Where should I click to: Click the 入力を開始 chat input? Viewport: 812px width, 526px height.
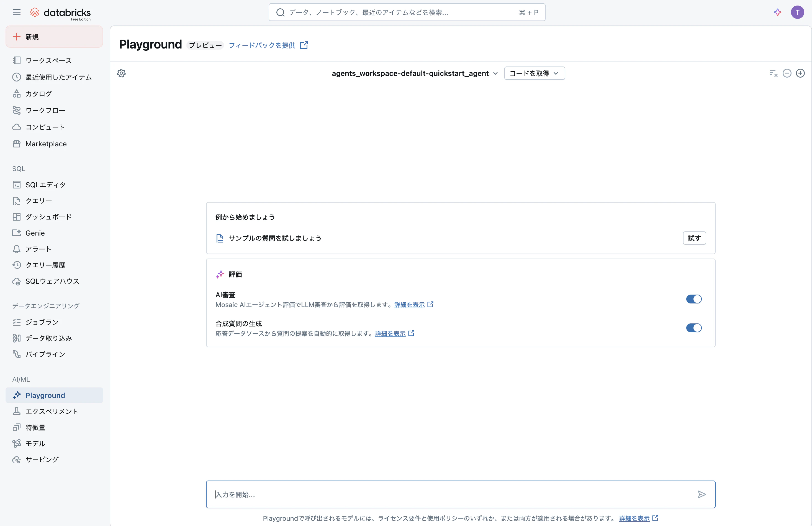460,495
